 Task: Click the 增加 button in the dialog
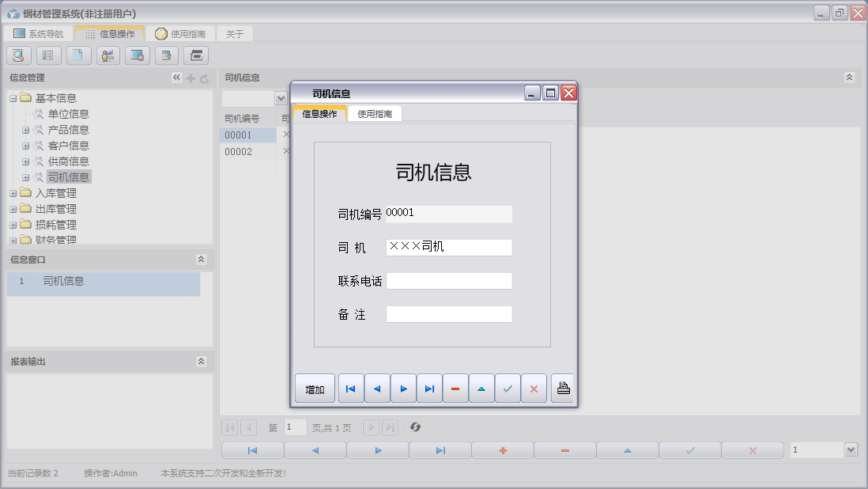tap(315, 389)
